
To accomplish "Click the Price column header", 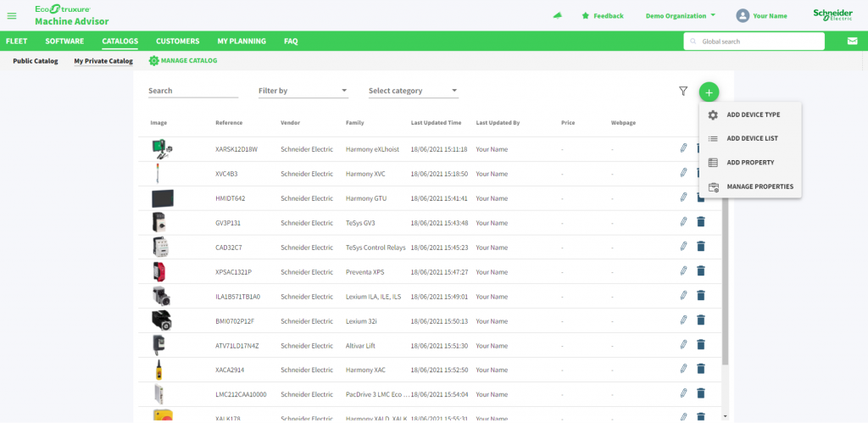I will (x=567, y=123).
